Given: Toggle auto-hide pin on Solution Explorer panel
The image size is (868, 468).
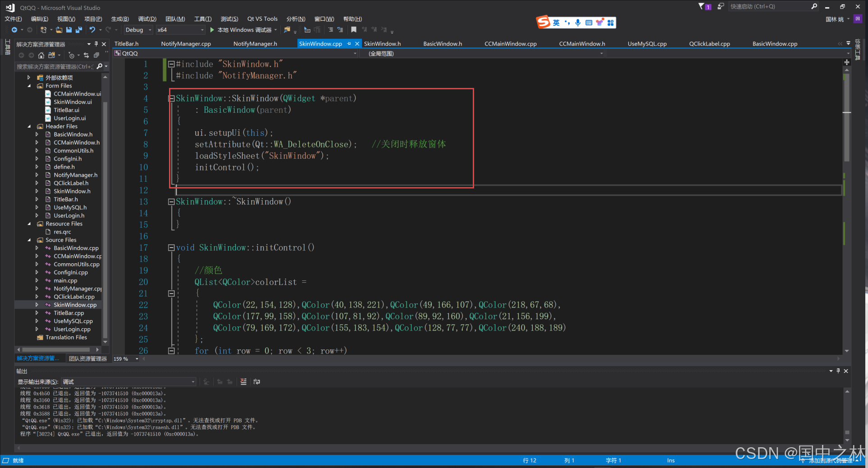Looking at the screenshot, I should click(96, 44).
